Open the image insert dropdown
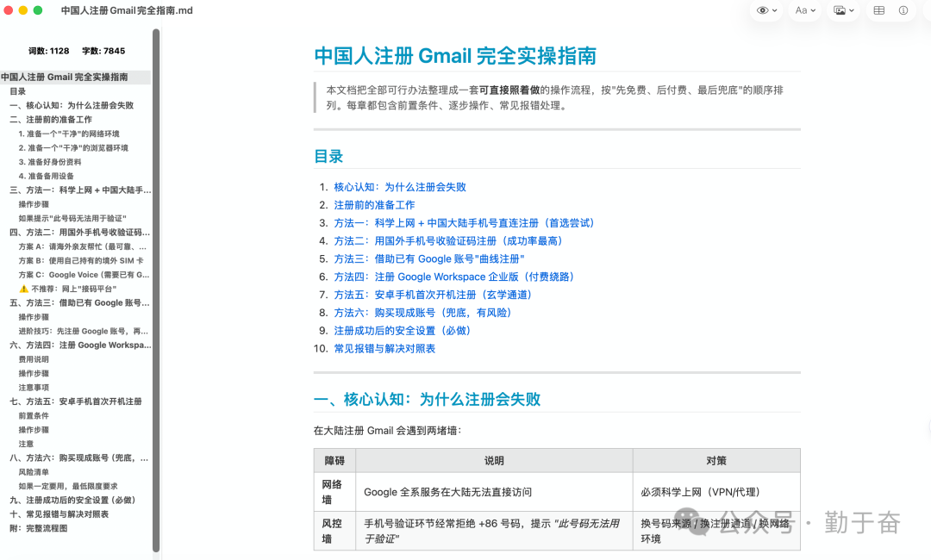This screenshot has height=560, width=931. (843, 10)
